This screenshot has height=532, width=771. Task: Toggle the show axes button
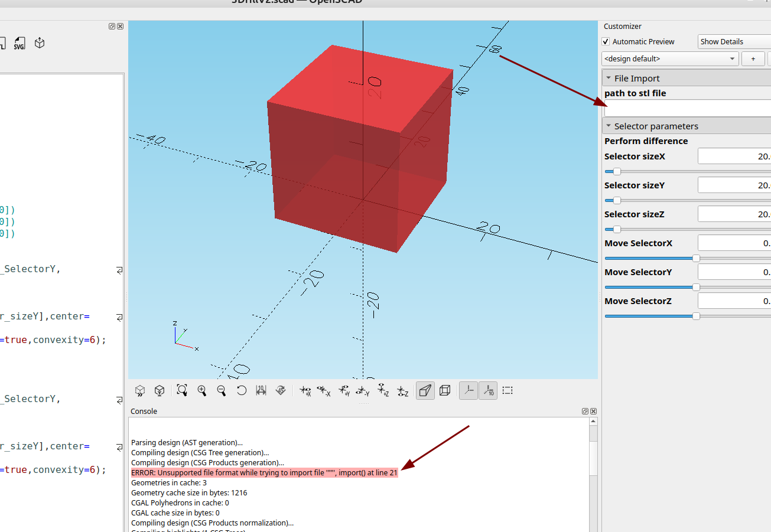coord(469,390)
